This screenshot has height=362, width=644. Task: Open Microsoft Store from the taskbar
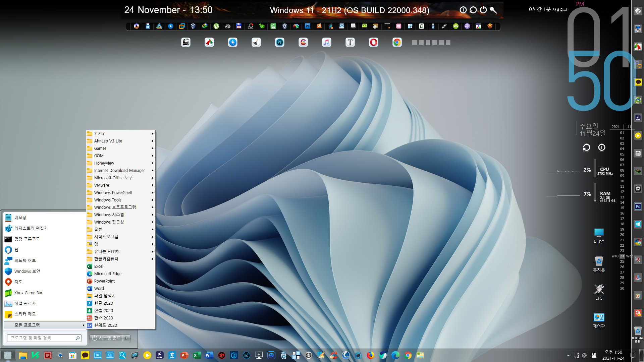[x=72, y=355]
